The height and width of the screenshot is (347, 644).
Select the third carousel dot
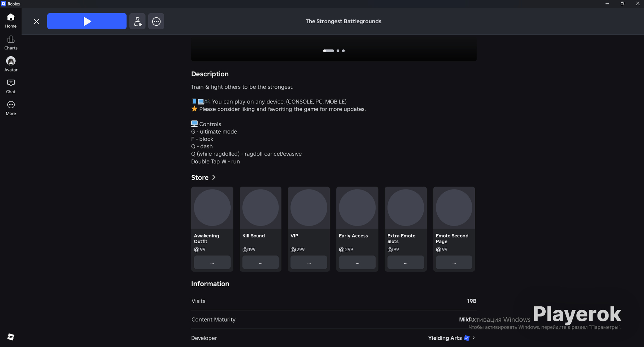(x=344, y=51)
